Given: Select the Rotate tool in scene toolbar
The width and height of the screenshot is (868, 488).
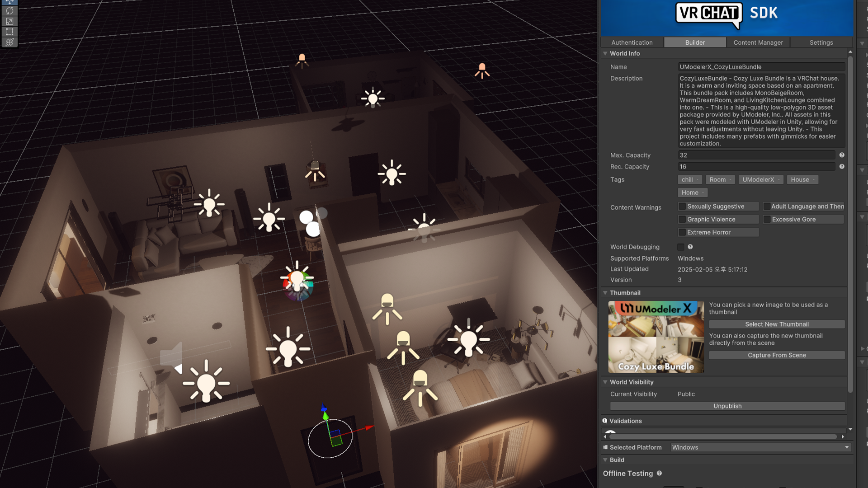Looking at the screenshot, I should 9,11.
